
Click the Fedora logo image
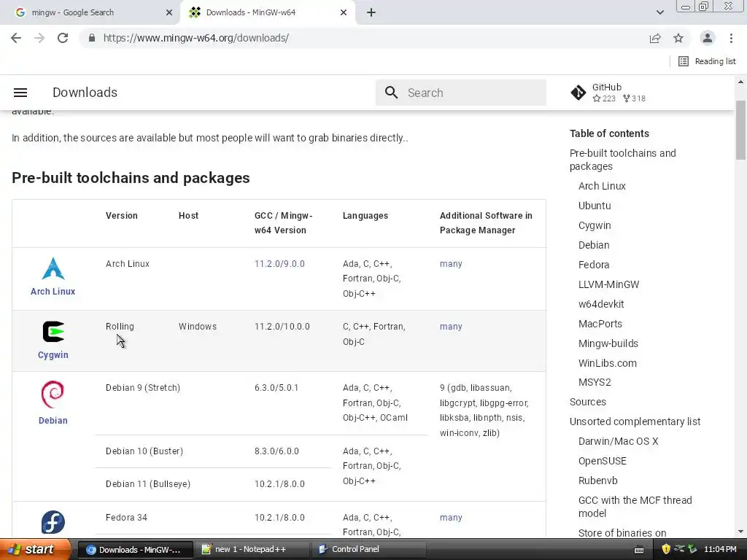[53, 522]
